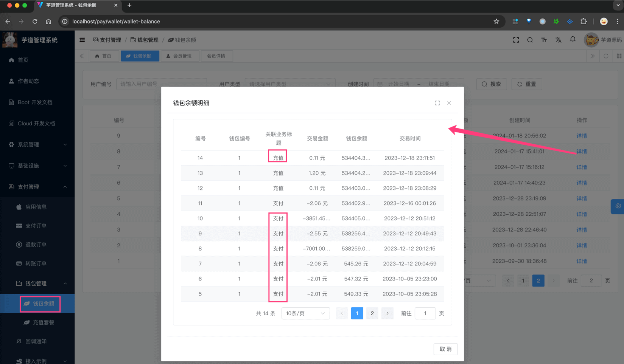This screenshot has width=624, height=364.
Task: Collapse the 钱包管理 submenu
Action: point(41,283)
